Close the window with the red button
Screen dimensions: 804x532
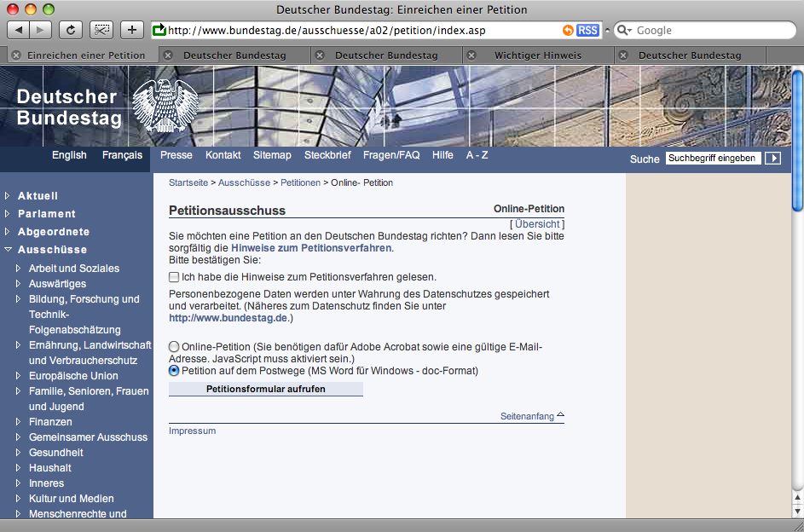coord(12,9)
